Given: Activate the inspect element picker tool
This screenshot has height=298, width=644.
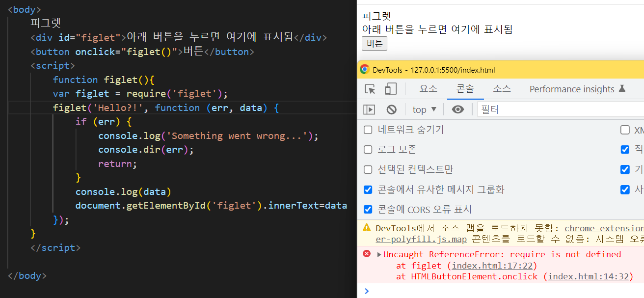Looking at the screenshot, I should (x=370, y=89).
